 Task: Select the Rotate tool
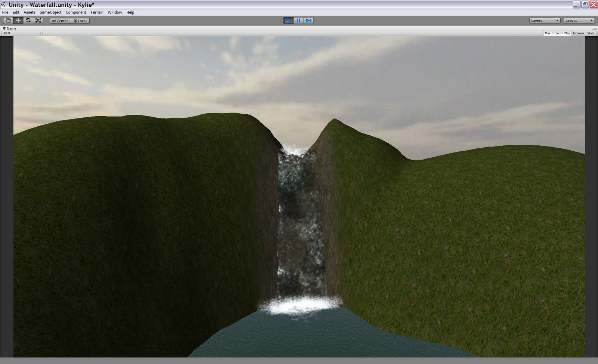tap(28, 21)
